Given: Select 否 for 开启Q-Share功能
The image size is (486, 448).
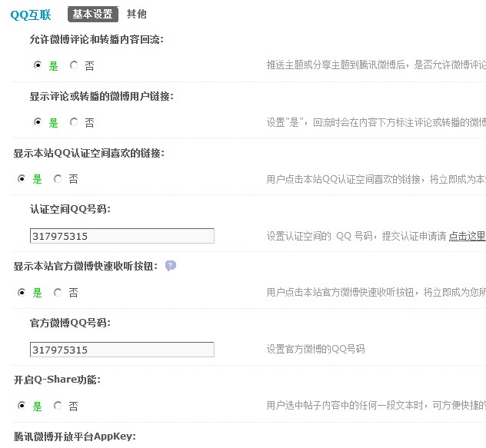Looking at the screenshot, I should click(58, 406).
